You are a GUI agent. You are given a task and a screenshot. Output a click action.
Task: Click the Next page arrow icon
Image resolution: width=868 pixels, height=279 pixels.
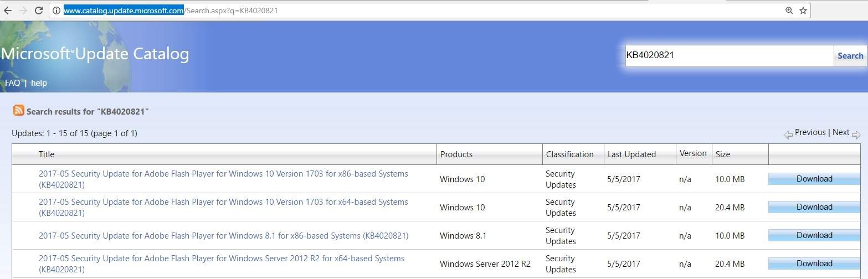click(856, 135)
